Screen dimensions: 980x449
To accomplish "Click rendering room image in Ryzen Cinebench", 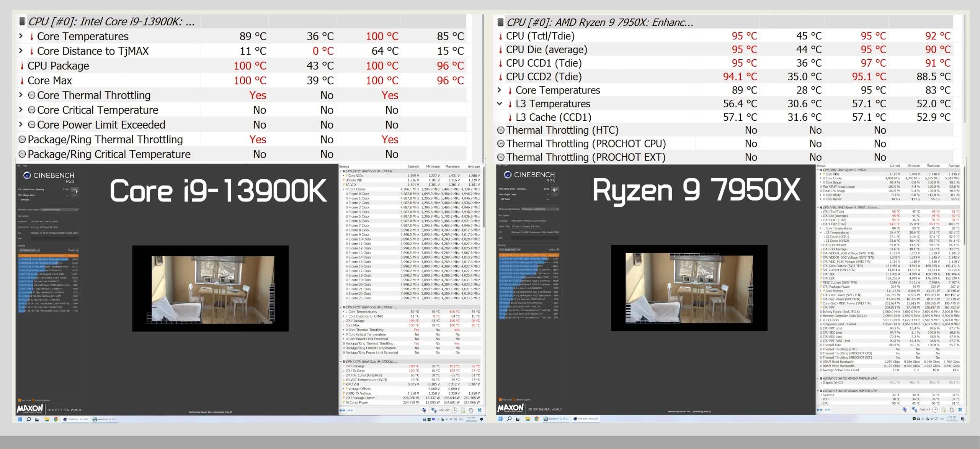I will pos(689,288).
